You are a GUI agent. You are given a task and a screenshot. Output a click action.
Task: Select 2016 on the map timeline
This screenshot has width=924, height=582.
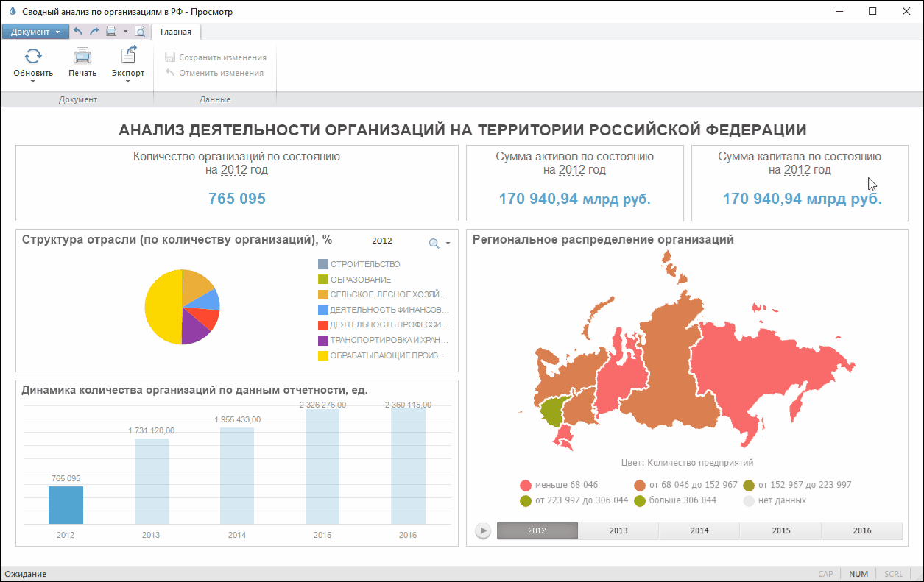(x=861, y=530)
